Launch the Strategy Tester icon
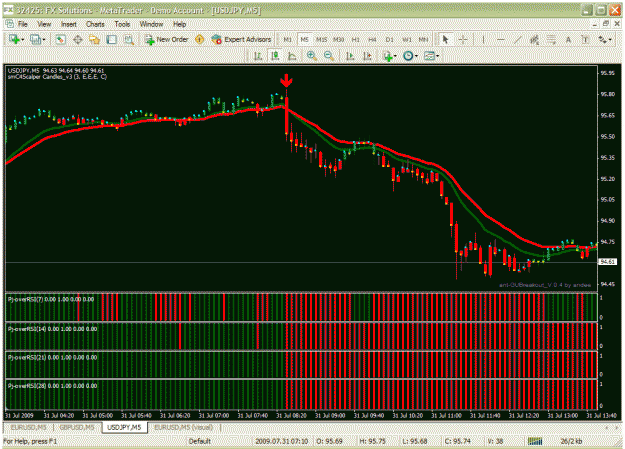625x449 pixels. coord(129,39)
